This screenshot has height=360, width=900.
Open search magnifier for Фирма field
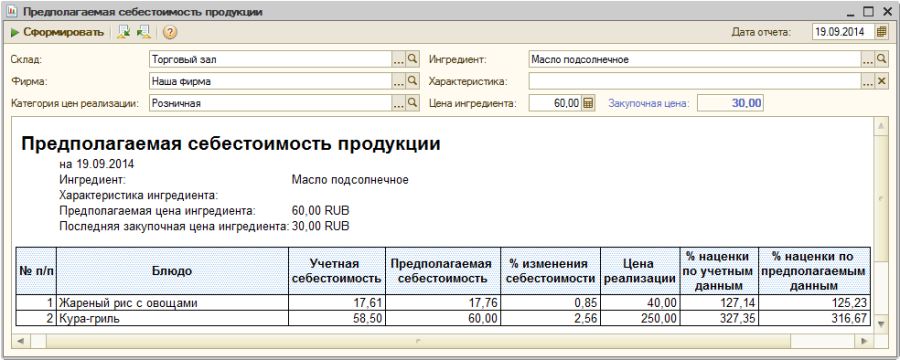click(x=413, y=81)
